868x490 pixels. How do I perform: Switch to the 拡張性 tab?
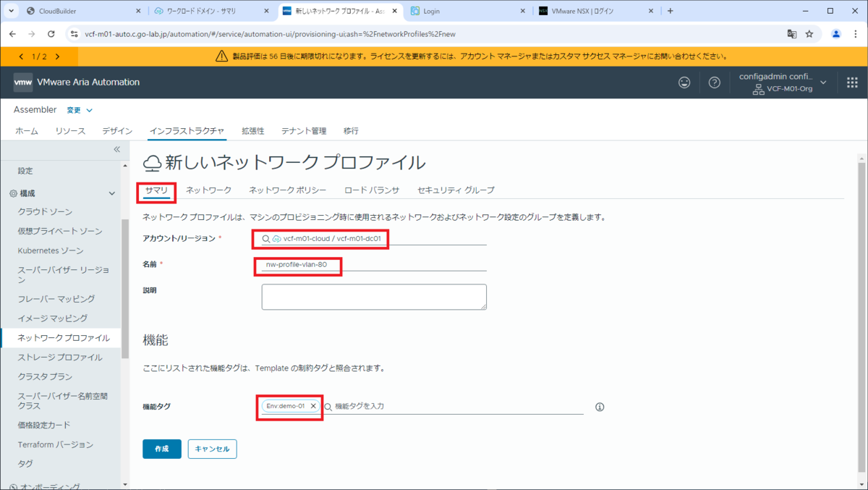click(253, 131)
